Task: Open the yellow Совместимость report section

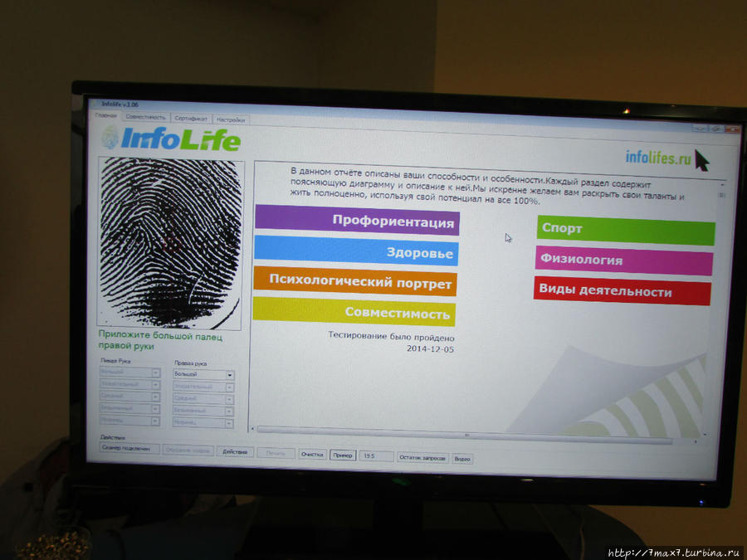Action: point(354,311)
